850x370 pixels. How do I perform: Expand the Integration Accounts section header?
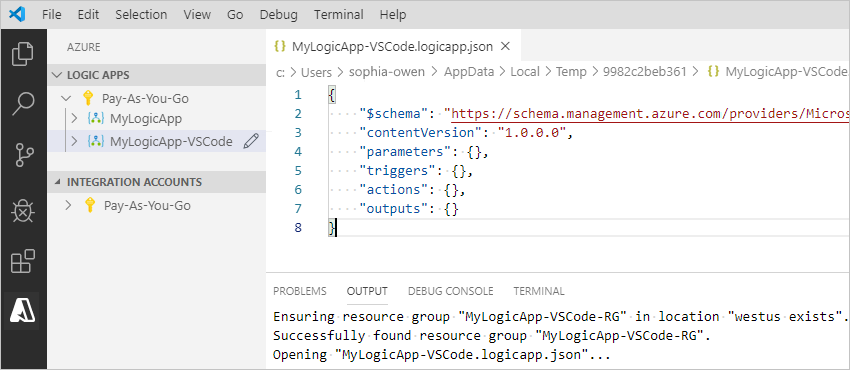pyautogui.click(x=157, y=182)
